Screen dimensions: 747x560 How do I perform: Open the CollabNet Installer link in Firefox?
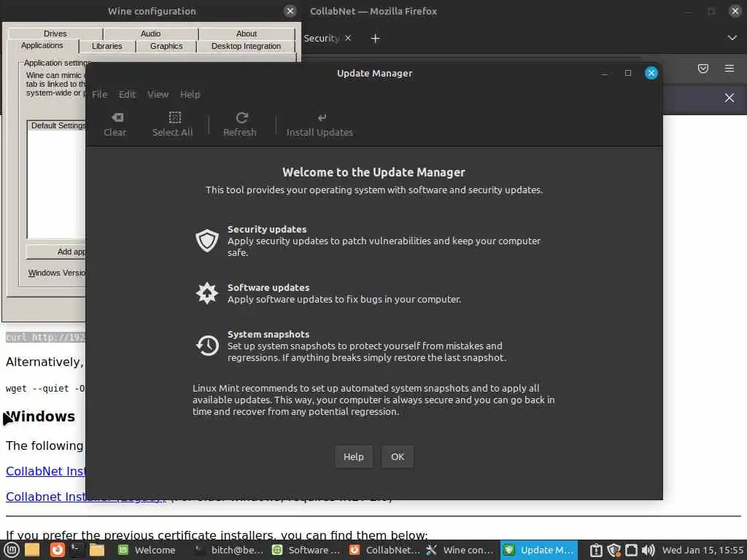[x=46, y=471]
